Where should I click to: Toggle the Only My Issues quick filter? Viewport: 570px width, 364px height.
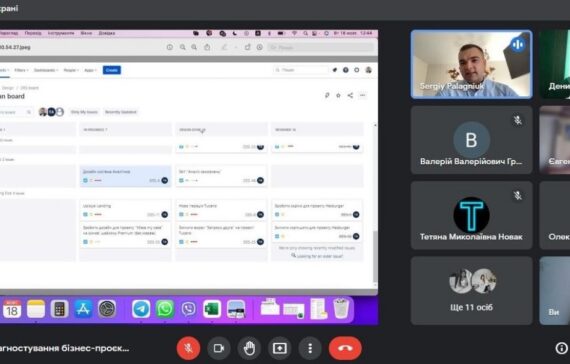coord(84,112)
